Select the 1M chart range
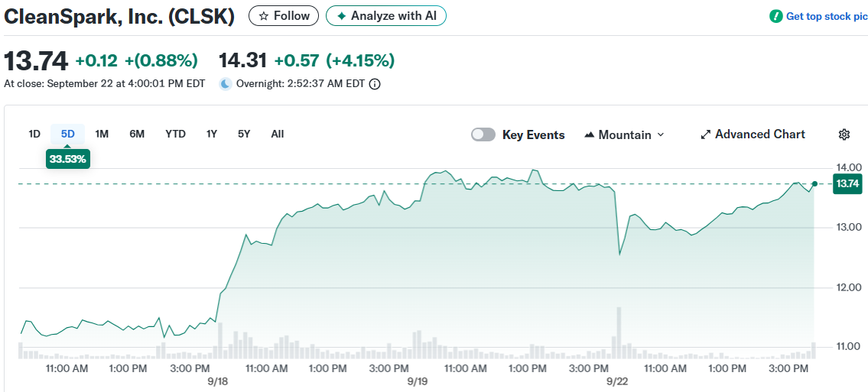The width and height of the screenshot is (868, 392). [x=102, y=134]
